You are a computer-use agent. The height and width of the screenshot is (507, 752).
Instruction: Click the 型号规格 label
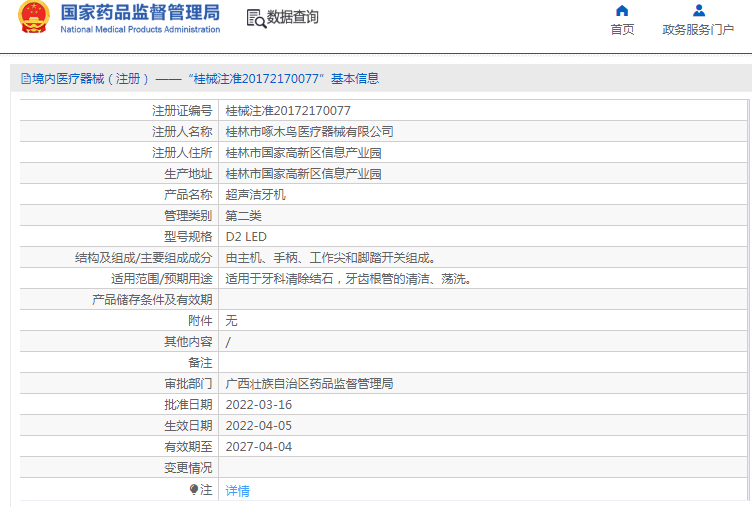[x=188, y=237]
